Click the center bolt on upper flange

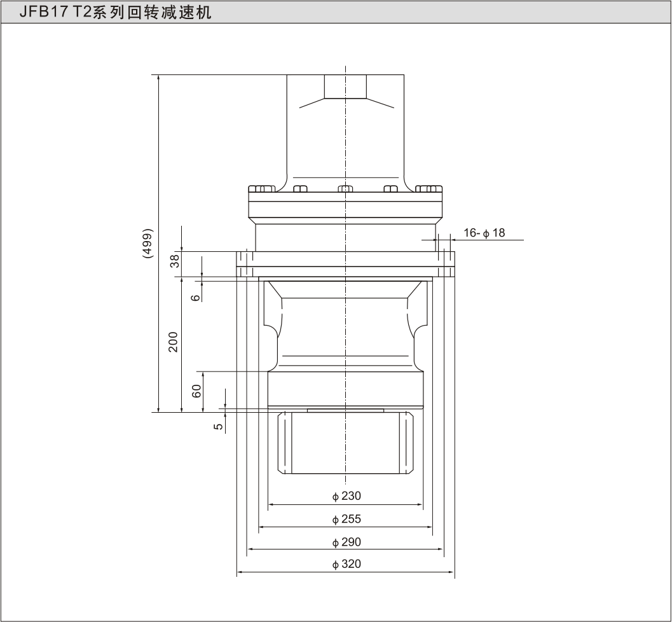[345, 189]
